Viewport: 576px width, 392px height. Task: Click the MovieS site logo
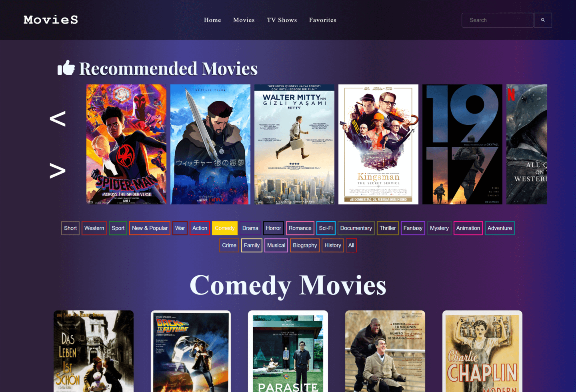coord(51,20)
